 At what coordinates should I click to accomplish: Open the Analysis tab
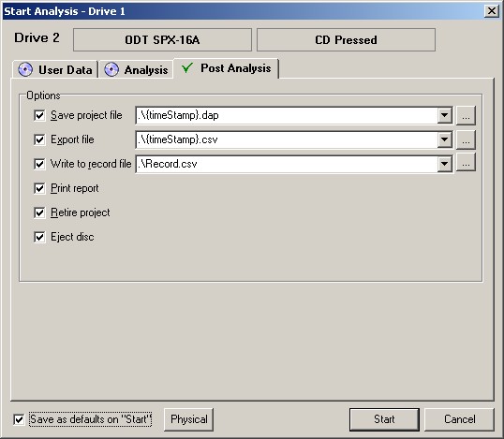click(x=136, y=69)
